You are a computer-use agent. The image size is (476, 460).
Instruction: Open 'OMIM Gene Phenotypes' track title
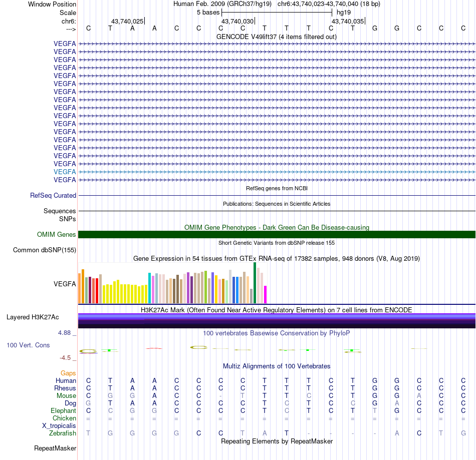click(x=277, y=227)
